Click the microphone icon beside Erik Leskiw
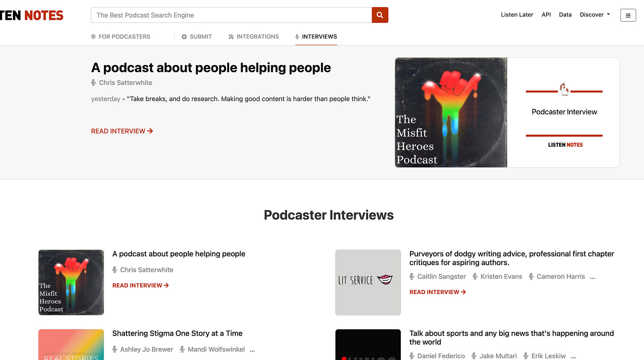 coord(525,356)
